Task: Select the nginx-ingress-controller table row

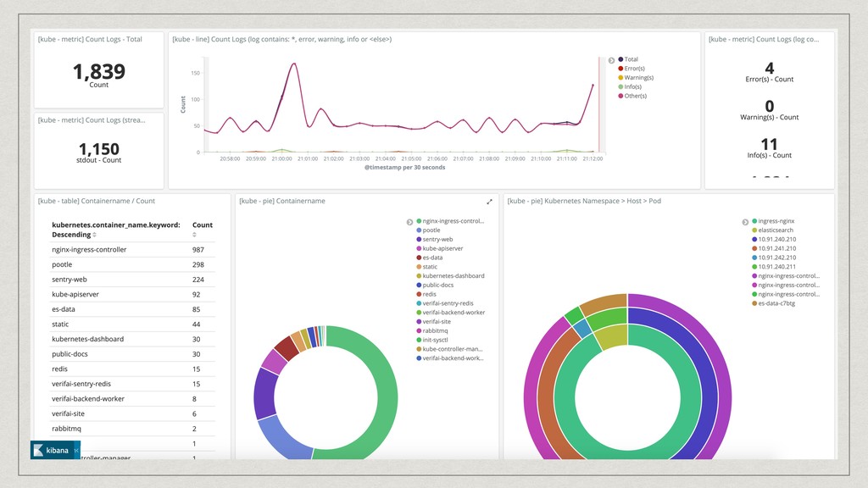Action: (132, 250)
